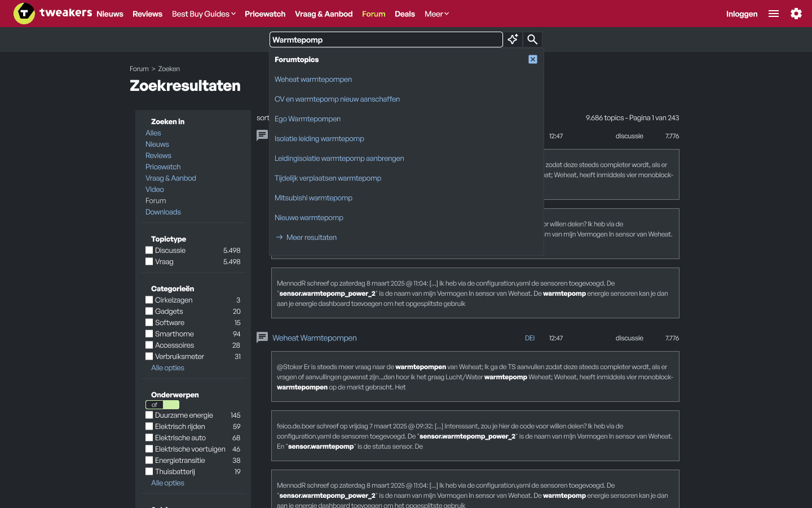
Task: Click Pricewatch in the menu bar
Action: pos(265,14)
